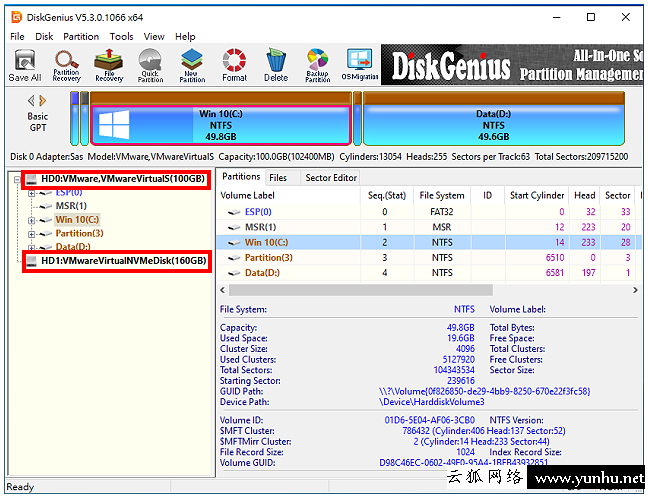Open the Backup Partition tool

317,65
